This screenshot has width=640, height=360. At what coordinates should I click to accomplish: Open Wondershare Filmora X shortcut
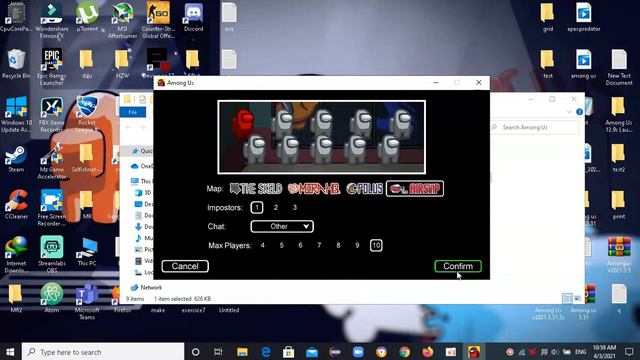[x=51, y=20]
